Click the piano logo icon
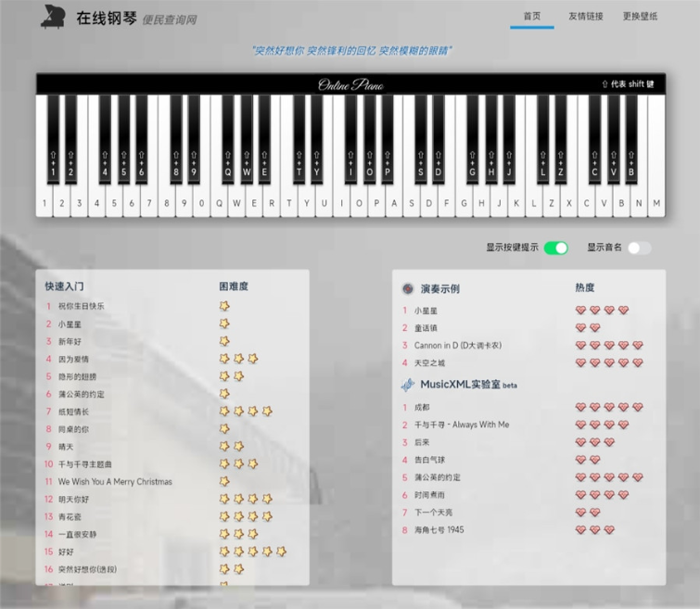700x609 pixels. click(54, 17)
